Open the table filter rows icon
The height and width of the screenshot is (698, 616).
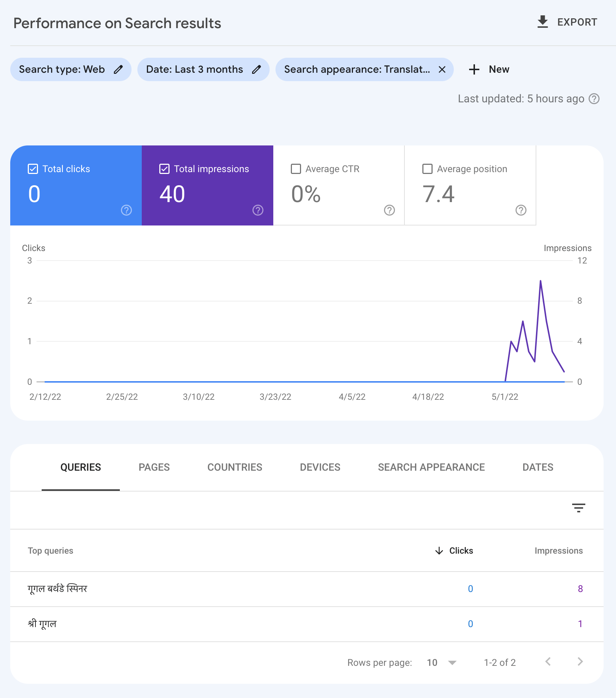pyautogui.click(x=578, y=508)
